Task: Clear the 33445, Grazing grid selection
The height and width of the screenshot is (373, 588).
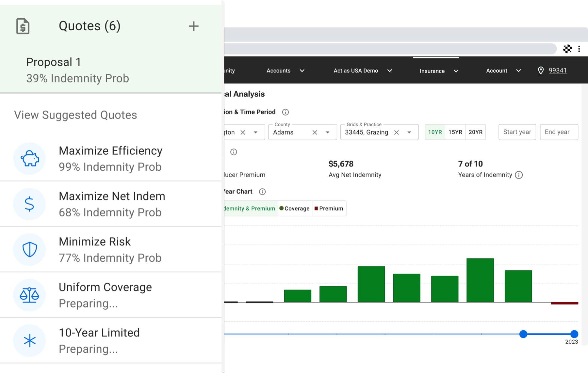Action: [x=397, y=132]
